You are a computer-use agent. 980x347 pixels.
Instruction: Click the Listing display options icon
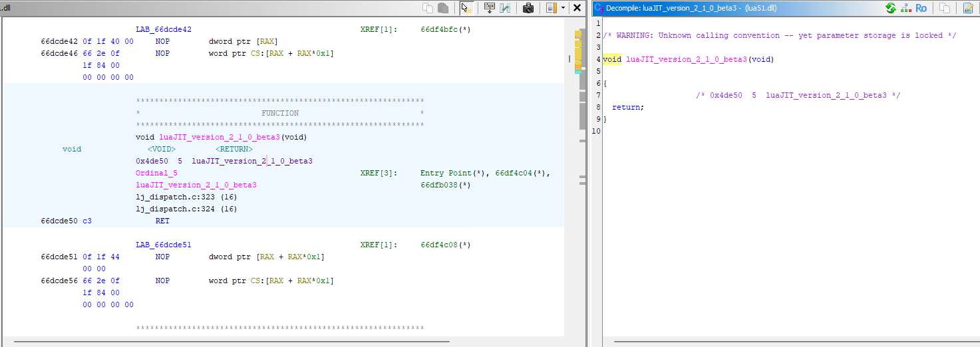click(551, 8)
